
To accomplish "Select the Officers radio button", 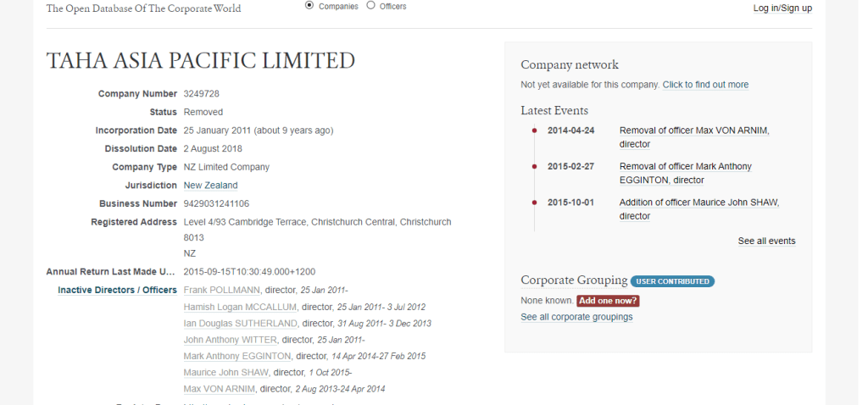I will [x=370, y=5].
